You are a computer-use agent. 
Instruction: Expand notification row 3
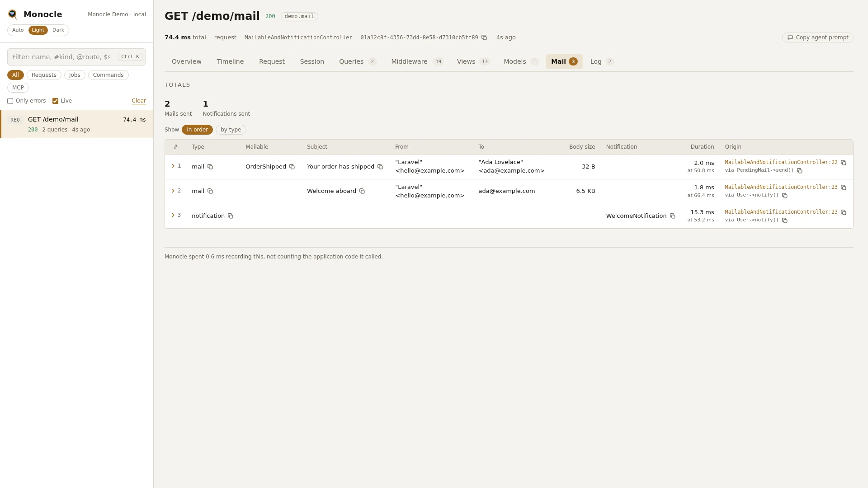[173, 215]
